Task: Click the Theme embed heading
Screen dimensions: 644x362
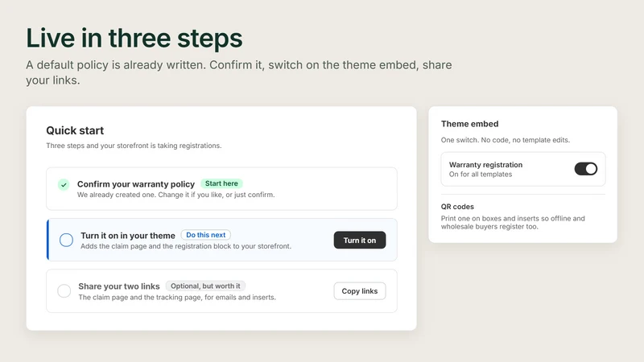Action: coord(470,124)
